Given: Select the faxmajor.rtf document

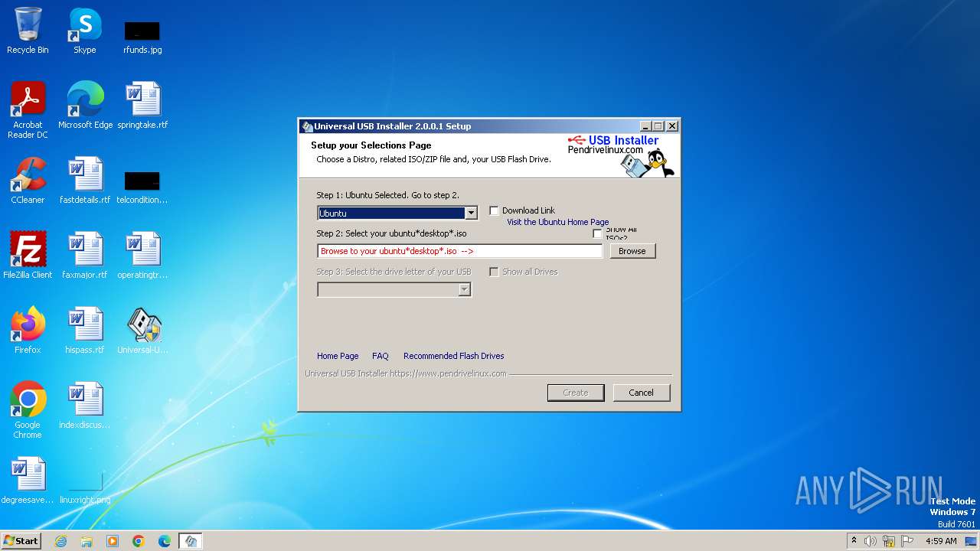Looking at the screenshot, I should (85, 256).
